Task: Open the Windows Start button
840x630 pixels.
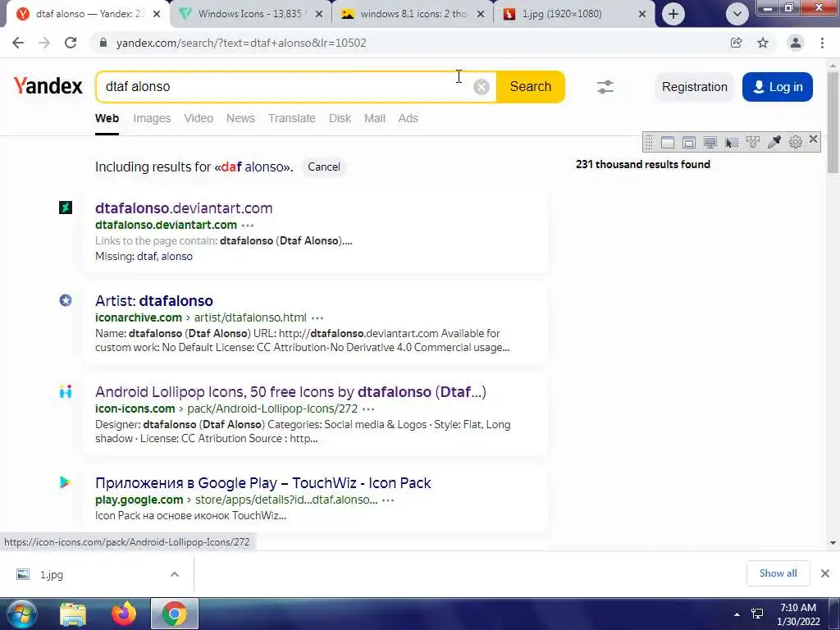Action: pyautogui.click(x=21, y=614)
